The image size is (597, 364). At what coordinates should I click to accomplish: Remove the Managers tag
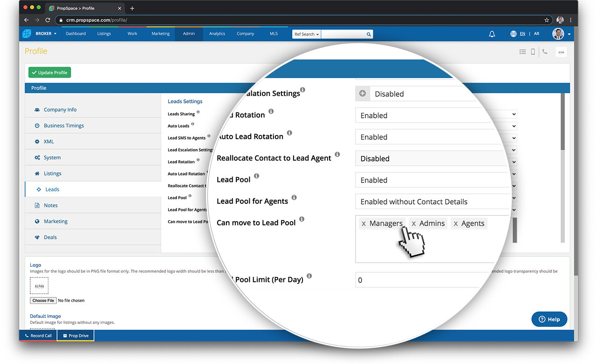[x=364, y=224]
